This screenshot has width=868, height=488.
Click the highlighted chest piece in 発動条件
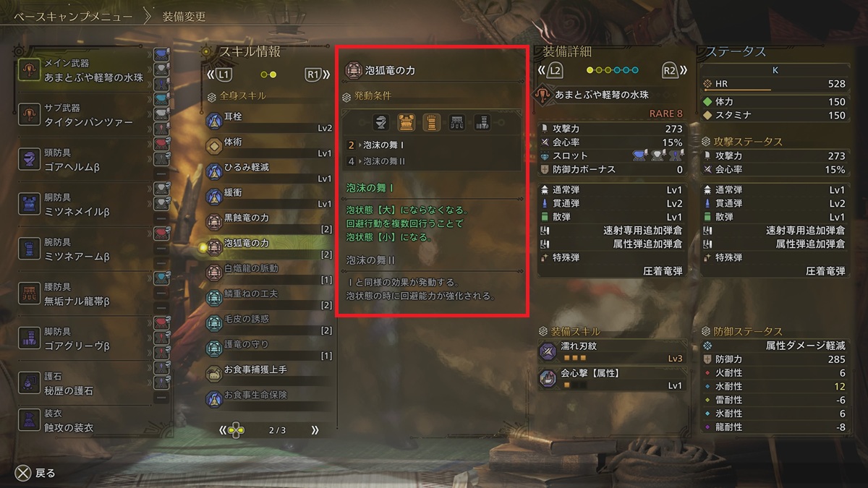click(x=406, y=122)
